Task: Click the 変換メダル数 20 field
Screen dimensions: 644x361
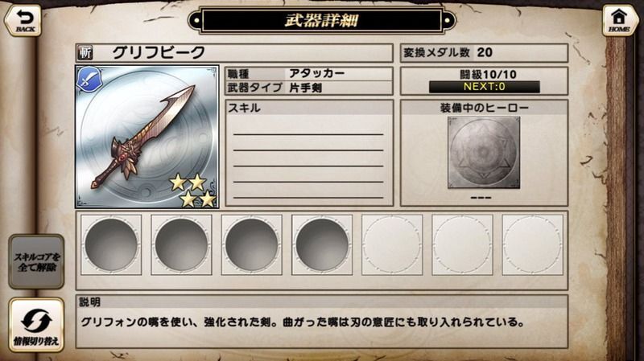Action: pyautogui.click(x=485, y=52)
